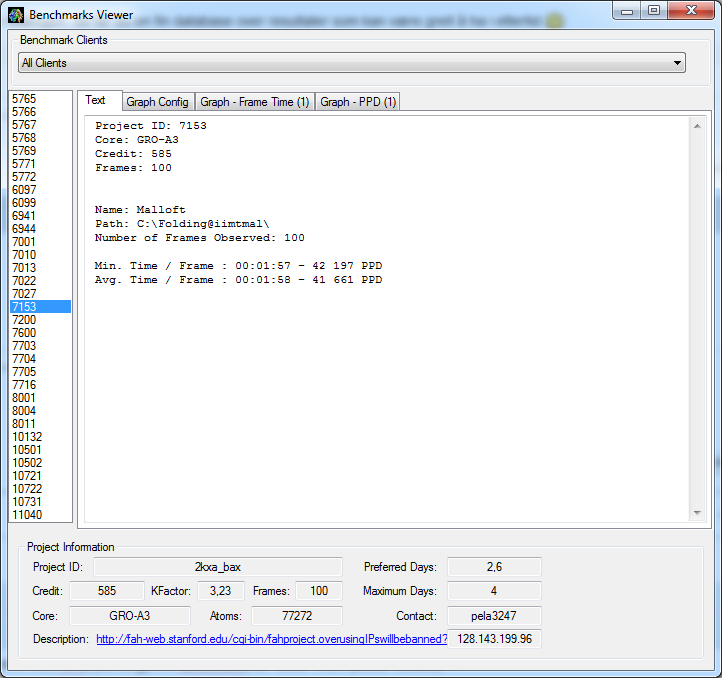Open the Graph Config tab
Image resolution: width=722 pixels, height=678 pixels.
click(157, 102)
